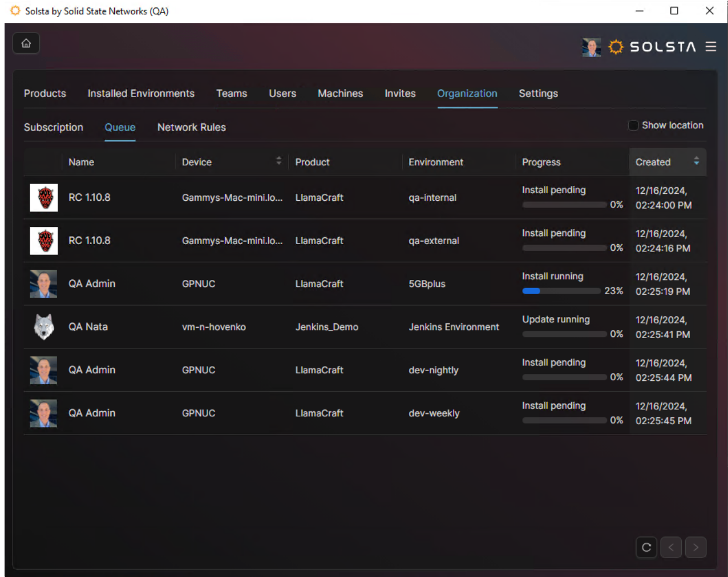This screenshot has height=577, width=728.
Task: Click GPNUC device in 5GBplus row
Action: tap(199, 284)
